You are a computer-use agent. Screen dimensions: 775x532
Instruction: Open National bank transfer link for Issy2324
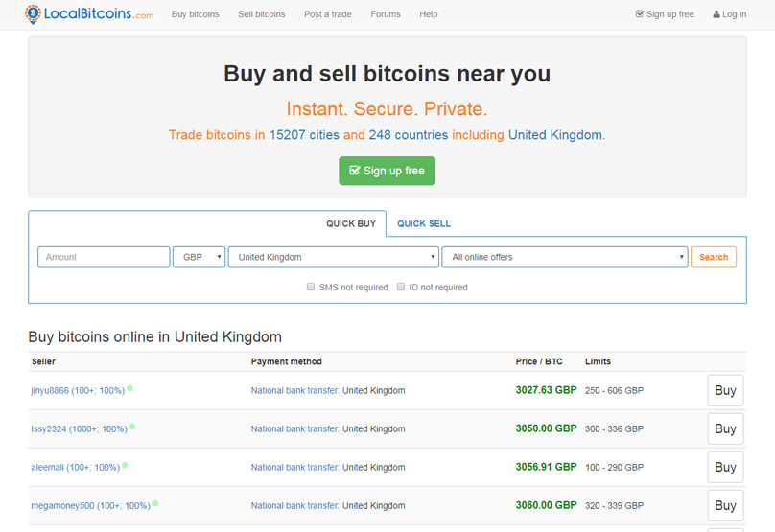tap(294, 429)
